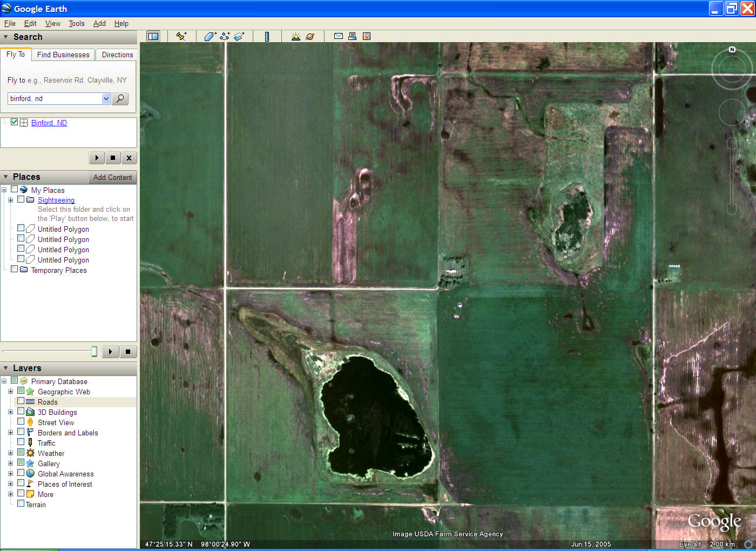Expand the Sightseeing folder tree node

[10, 200]
